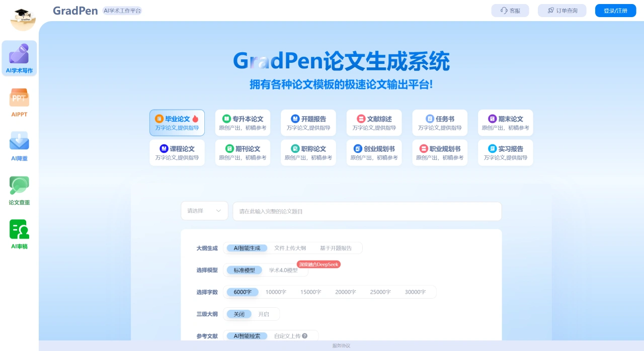Select 自定义上传 for references
Image resolution: width=644 pixels, height=351 pixels.
click(287, 336)
